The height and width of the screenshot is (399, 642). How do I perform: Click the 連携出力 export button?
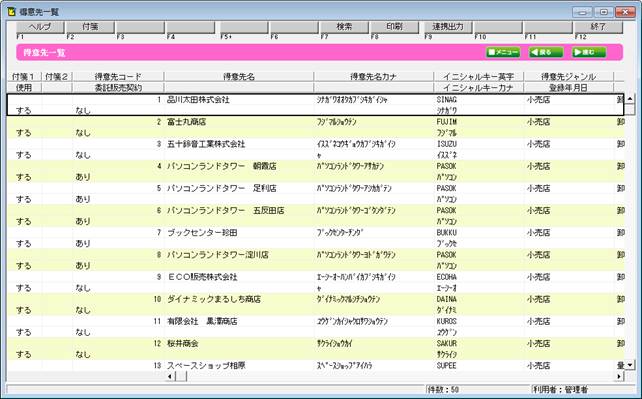click(x=448, y=27)
